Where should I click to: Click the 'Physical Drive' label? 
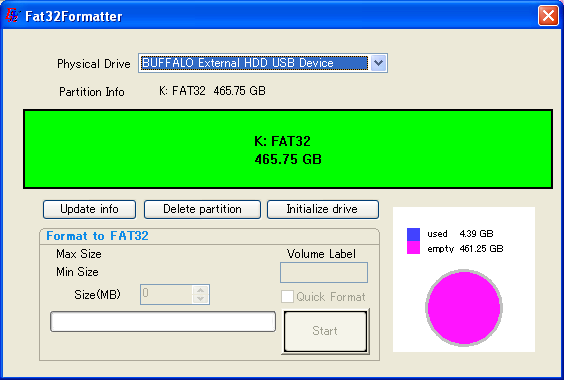point(94,64)
